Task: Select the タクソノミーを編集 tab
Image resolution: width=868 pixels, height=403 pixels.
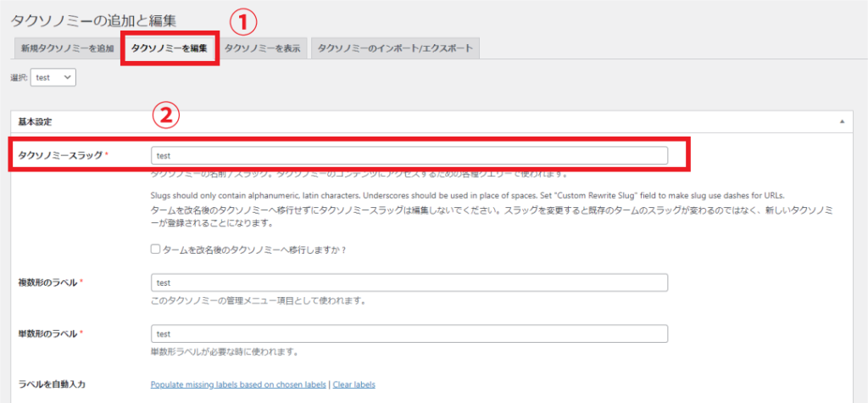Action: [x=169, y=48]
